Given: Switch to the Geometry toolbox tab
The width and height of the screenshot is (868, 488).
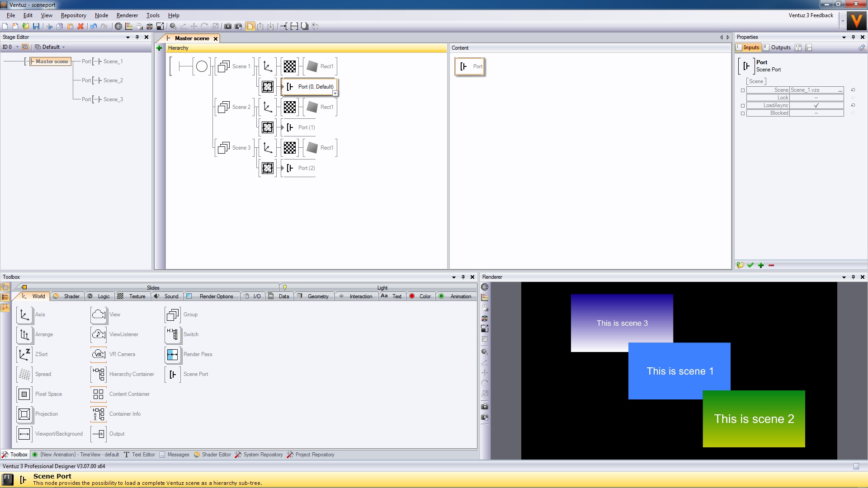Looking at the screenshot, I should pos(318,296).
